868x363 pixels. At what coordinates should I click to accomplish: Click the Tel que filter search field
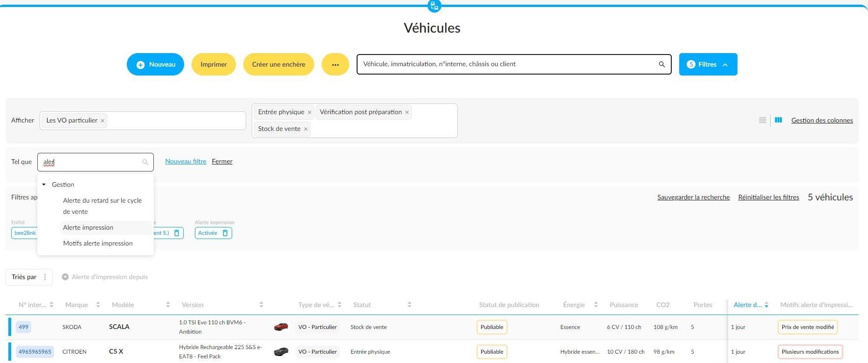(95, 162)
